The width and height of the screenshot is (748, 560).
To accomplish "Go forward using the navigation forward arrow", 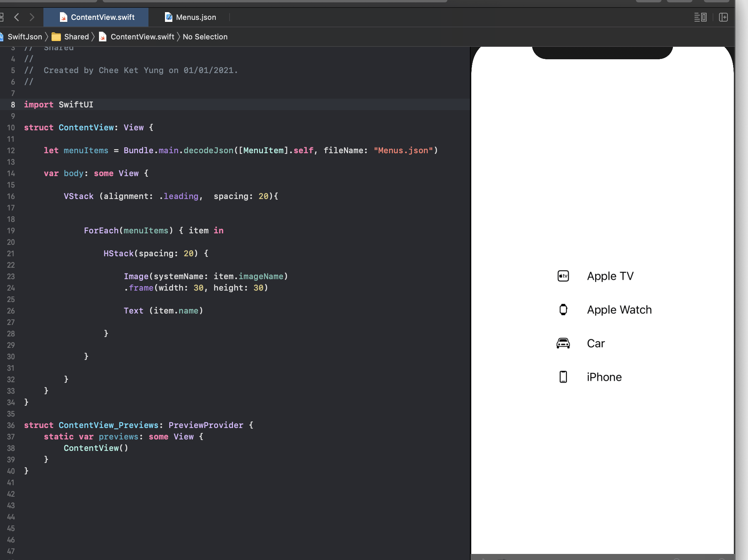I will pos(32,17).
